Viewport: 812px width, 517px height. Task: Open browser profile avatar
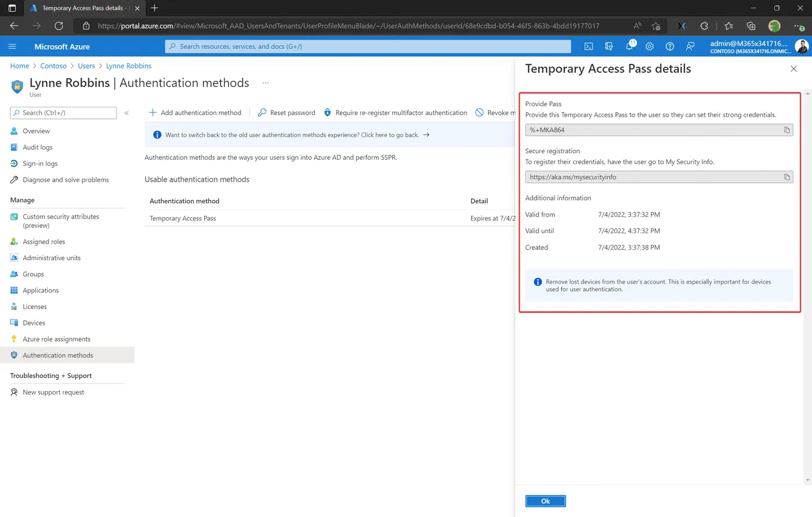point(774,26)
